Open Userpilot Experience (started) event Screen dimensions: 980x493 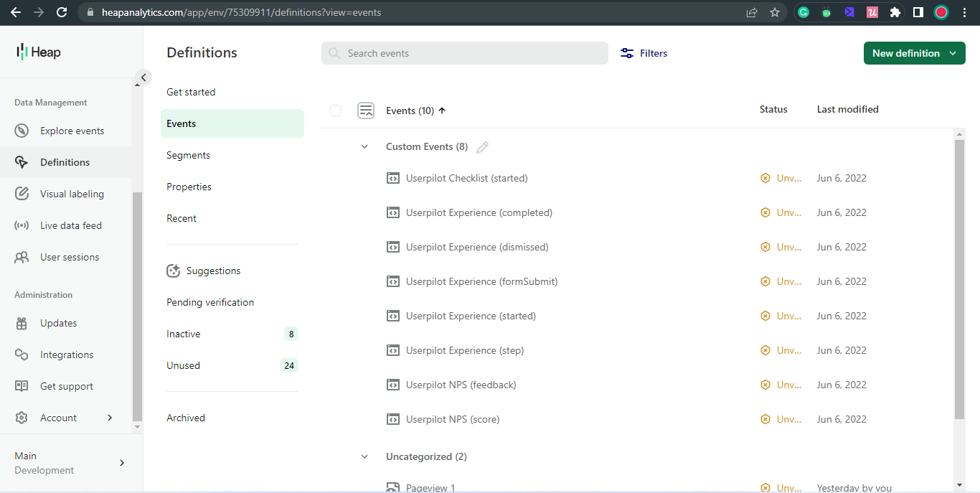pos(471,316)
